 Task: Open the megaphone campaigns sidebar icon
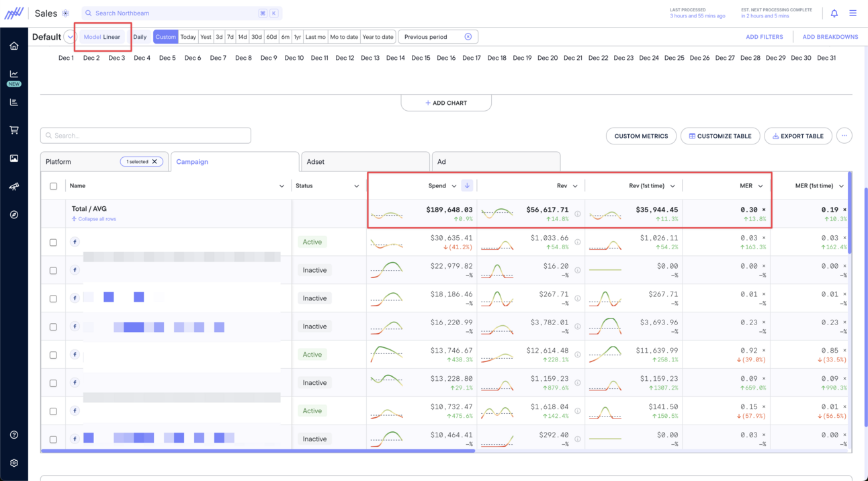(14, 187)
